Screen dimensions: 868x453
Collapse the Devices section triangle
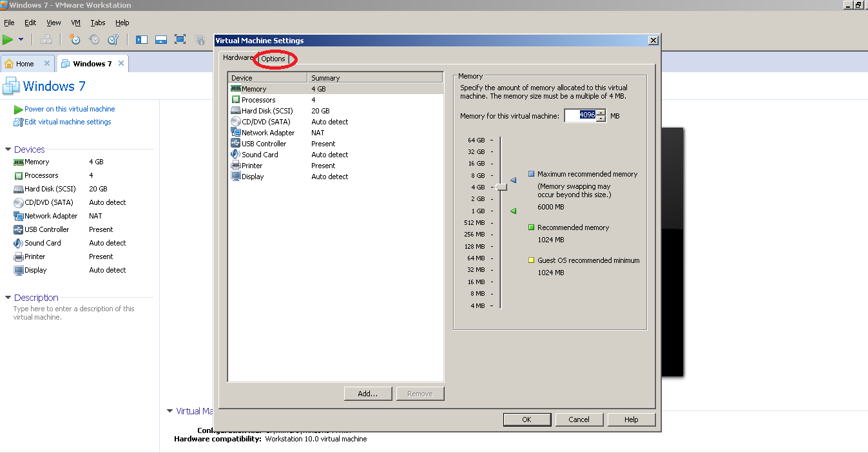8,149
